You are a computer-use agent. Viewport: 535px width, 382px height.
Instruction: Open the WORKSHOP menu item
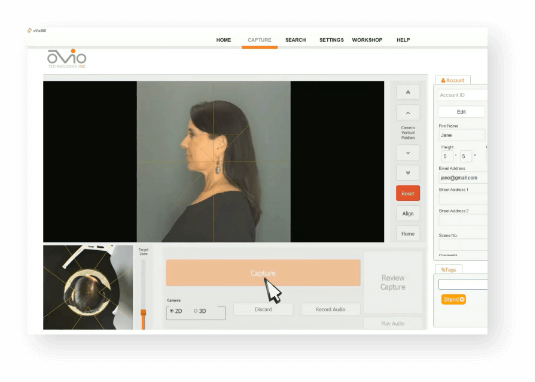click(367, 40)
